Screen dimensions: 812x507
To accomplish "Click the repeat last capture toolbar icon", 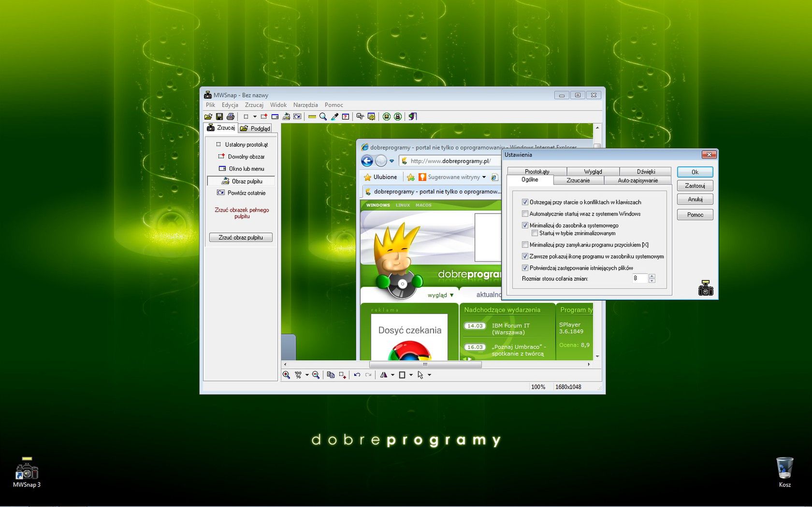I will pos(297,117).
